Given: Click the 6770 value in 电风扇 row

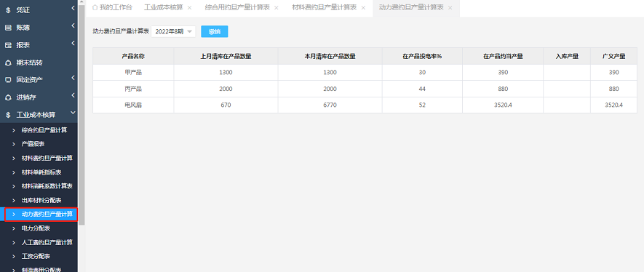Looking at the screenshot, I should tap(330, 105).
